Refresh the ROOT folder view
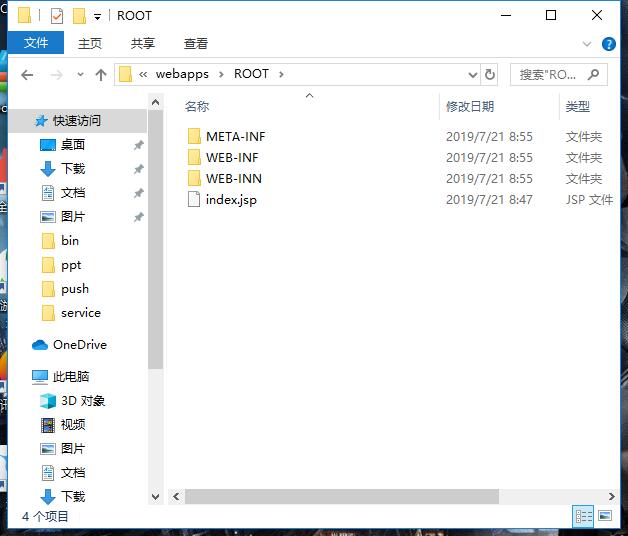Image resolution: width=628 pixels, height=536 pixels. (x=489, y=75)
